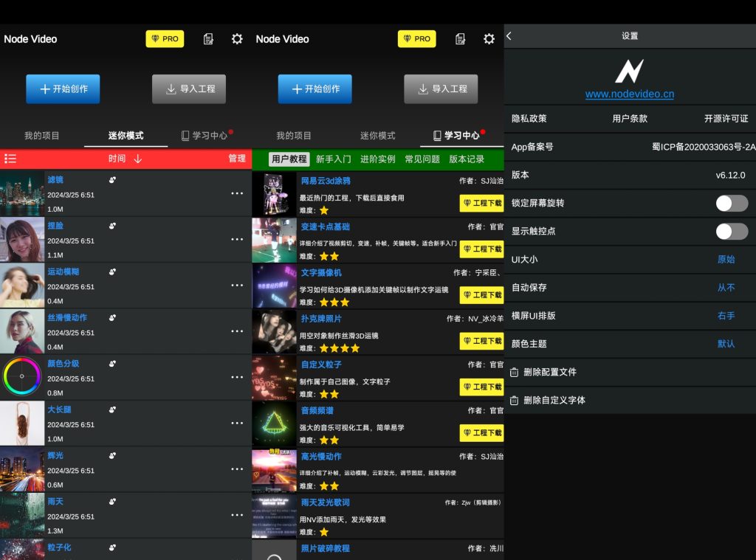Open settings gear in middle panel
The width and height of the screenshot is (756, 560).
coord(489,39)
